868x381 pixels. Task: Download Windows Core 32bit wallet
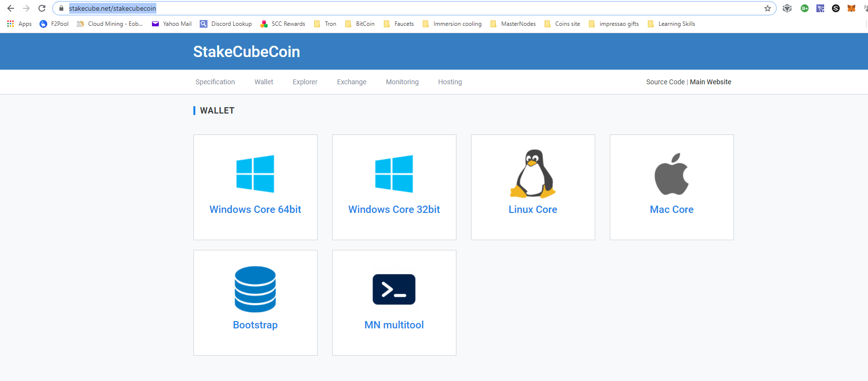click(394, 210)
